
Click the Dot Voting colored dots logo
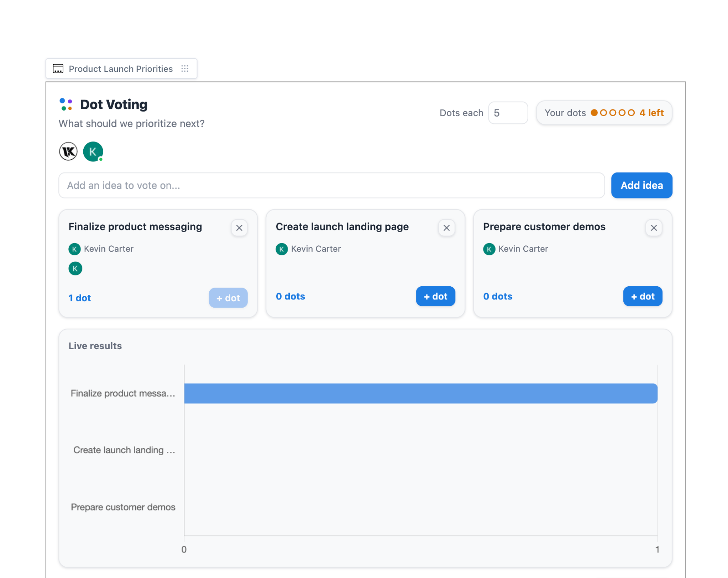point(66,104)
